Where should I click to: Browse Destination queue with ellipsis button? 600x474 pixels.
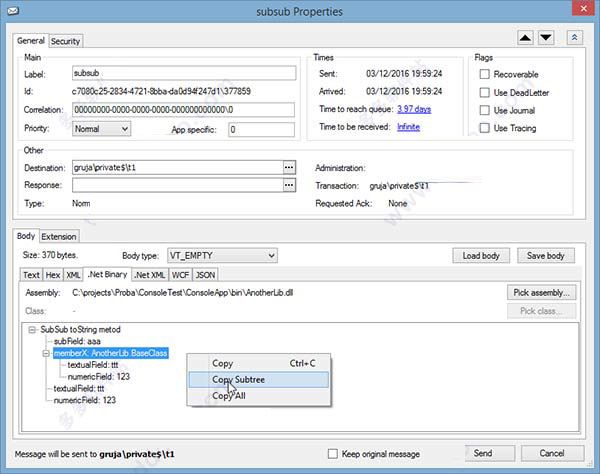(x=289, y=168)
